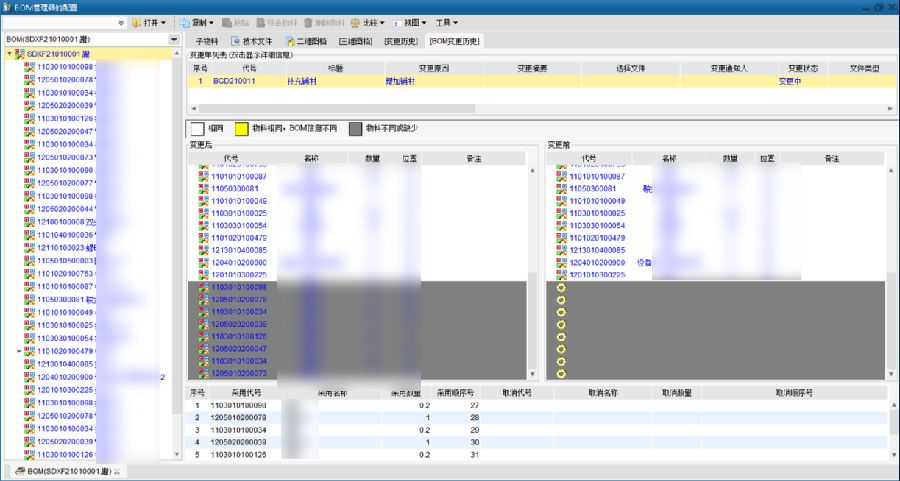Screen dimensions: 900x481
Task: Select item 11050300081 icon in 变更后 list
Action: pyautogui.click(x=203, y=188)
